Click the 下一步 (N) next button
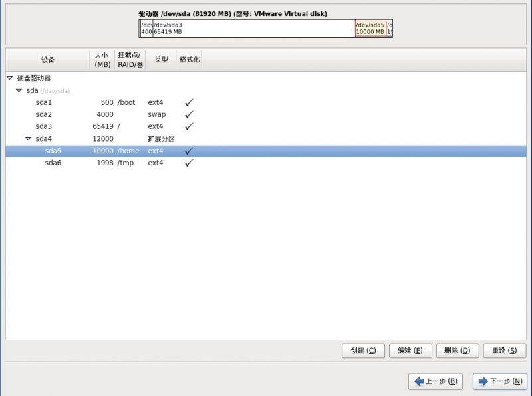The height and width of the screenshot is (396, 532). [x=499, y=381]
